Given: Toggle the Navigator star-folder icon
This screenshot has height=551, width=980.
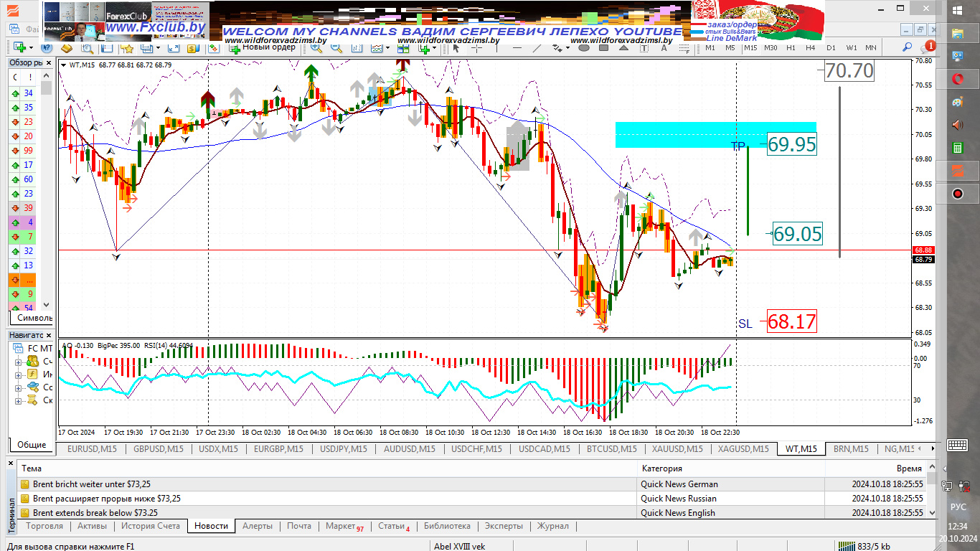Looking at the screenshot, I should click(x=127, y=48).
